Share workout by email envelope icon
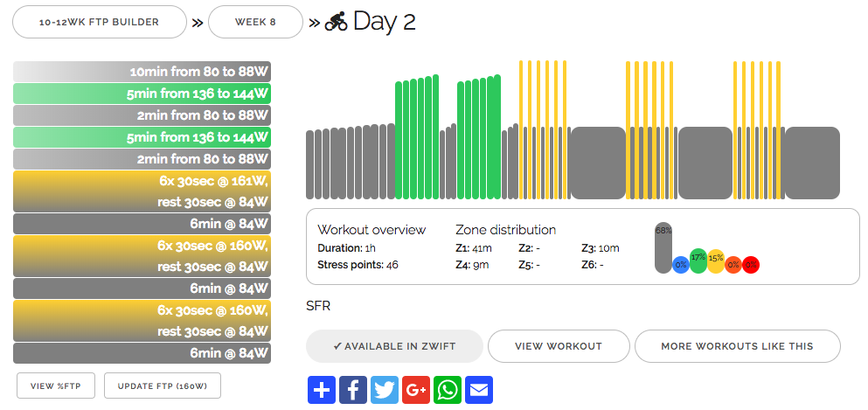Viewport: 868px width, 410px height. [x=479, y=389]
